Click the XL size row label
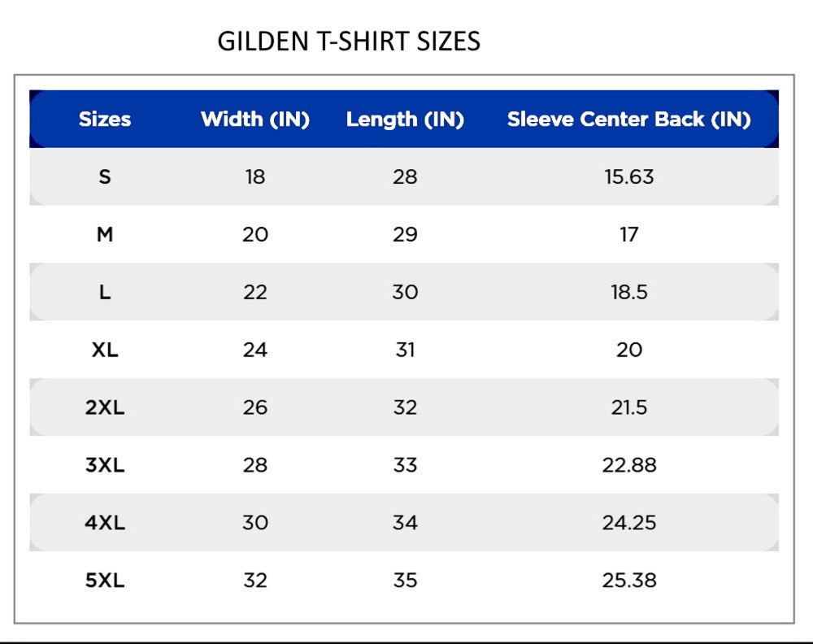The image size is (813, 644). pyautogui.click(x=105, y=350)
